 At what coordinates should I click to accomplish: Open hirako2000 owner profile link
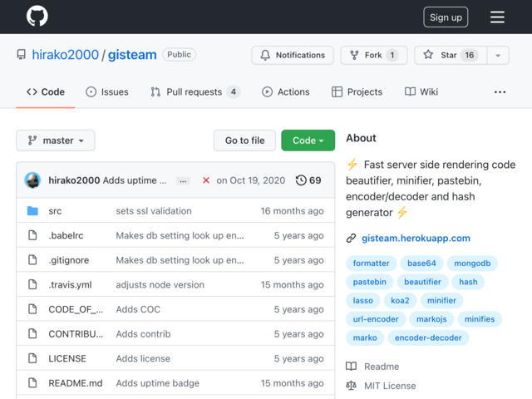pos(65,55)
